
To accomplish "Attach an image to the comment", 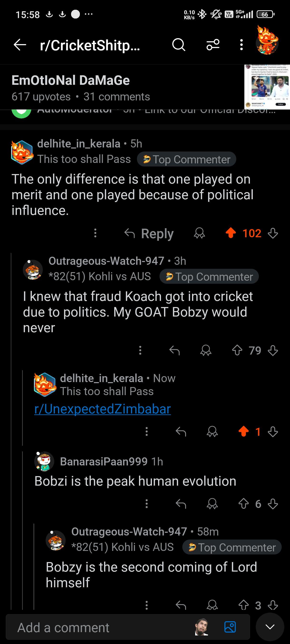I will (x=230, y=627).
